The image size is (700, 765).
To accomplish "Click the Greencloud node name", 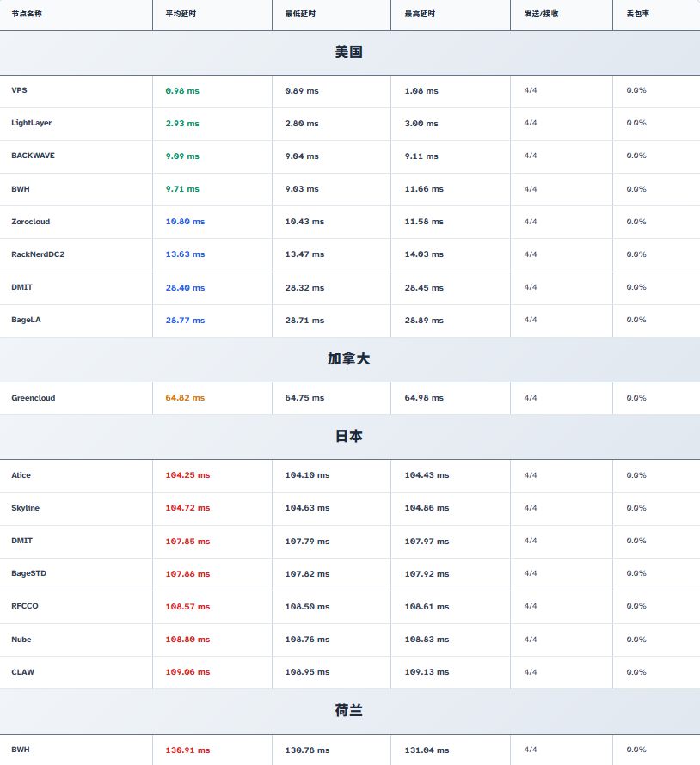I will [34, 398].
